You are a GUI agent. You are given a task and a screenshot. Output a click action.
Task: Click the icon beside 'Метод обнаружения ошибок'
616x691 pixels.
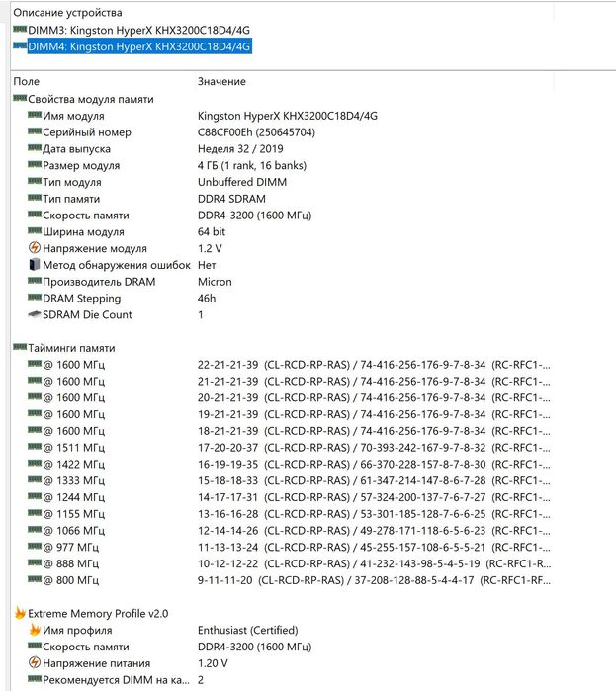tap(35, 264)
